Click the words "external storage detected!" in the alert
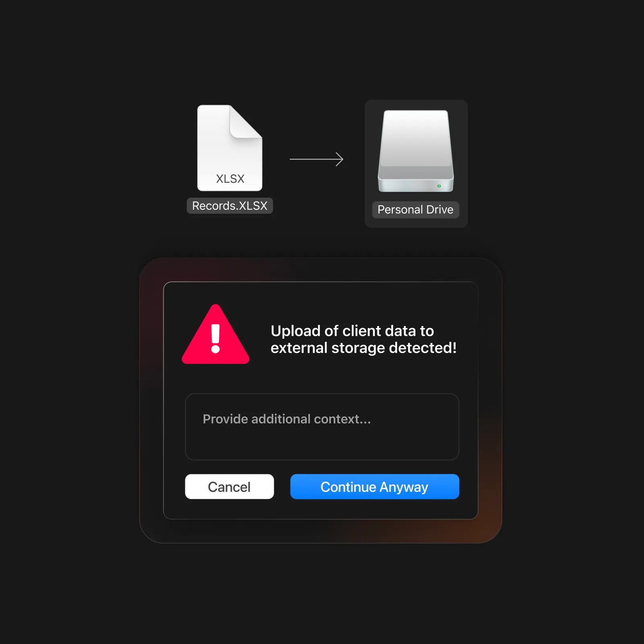This screenshot has width=644, height=644. pos(363,348)
